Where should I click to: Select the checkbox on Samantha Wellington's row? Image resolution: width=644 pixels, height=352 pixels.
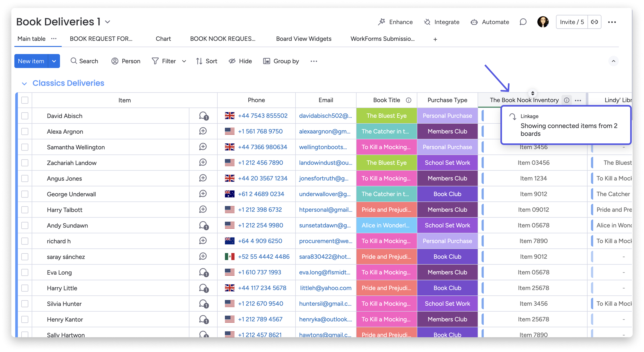[25, 147]
